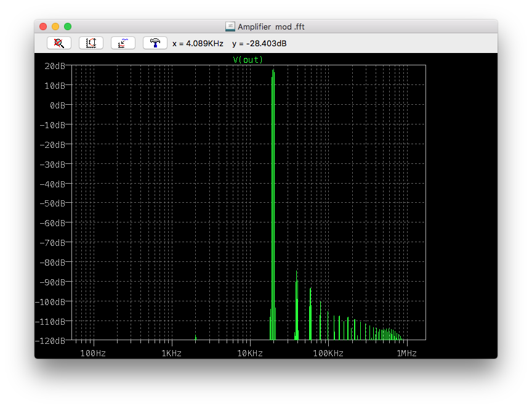Screen dimensions: 532x408
Task: Click the 1KHz frequency axis label
Action: 171,353
